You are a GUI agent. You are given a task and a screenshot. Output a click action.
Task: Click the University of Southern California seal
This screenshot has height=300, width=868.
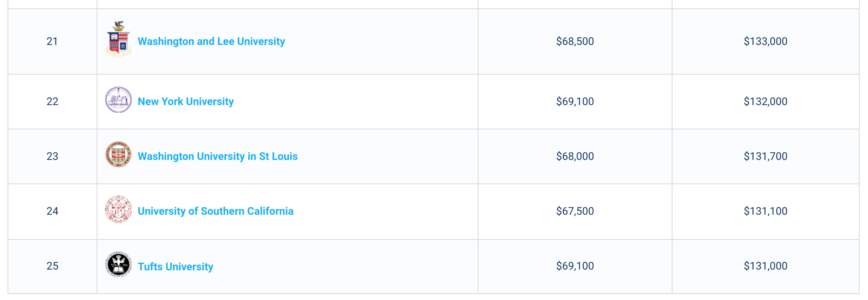point(118,209)
